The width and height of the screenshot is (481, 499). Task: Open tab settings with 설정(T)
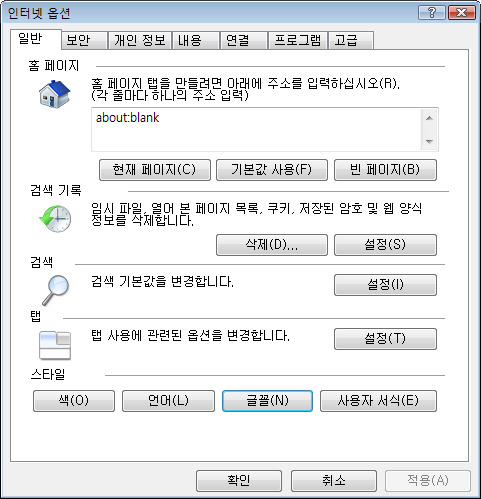[385, 339]
